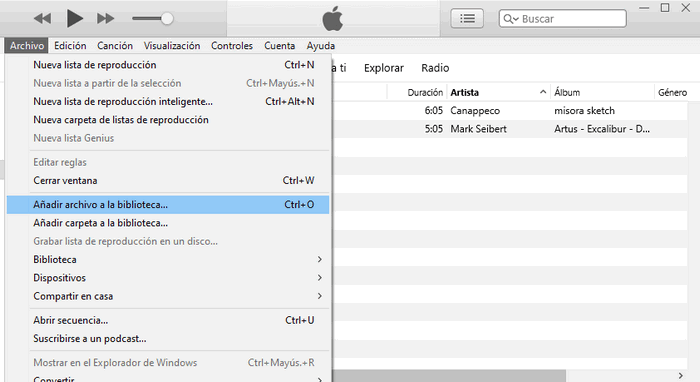Screen dimensions: 700x382
Task: Start playback with the Play button
Action: click(75, 19)
